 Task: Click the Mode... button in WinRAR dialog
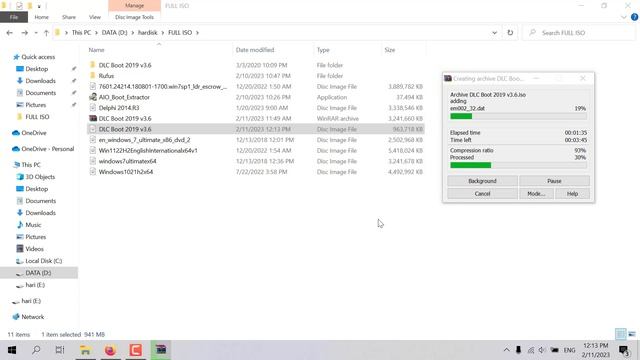(x=536, y=193)
